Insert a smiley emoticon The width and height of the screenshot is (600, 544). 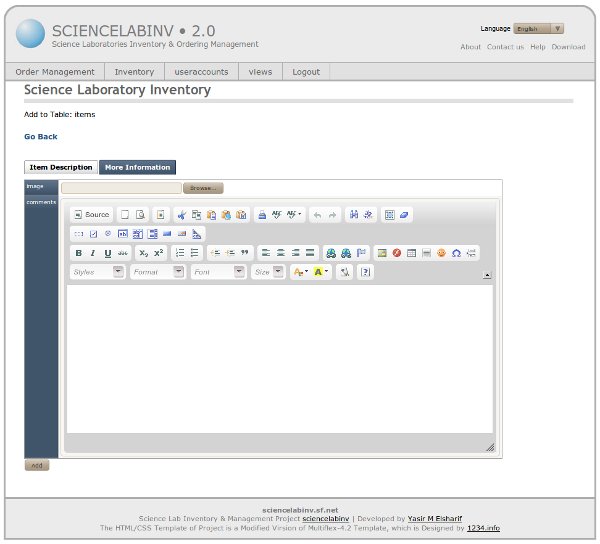point(441,253)
